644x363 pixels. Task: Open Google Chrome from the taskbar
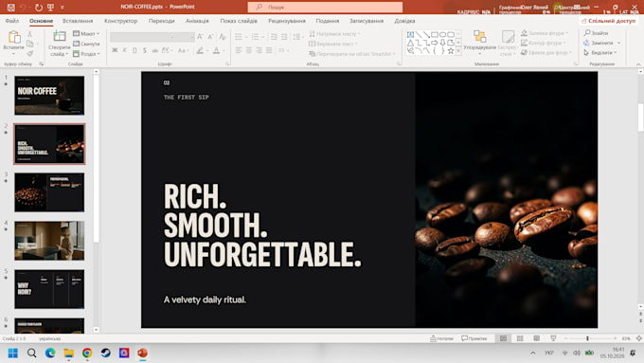87,353
